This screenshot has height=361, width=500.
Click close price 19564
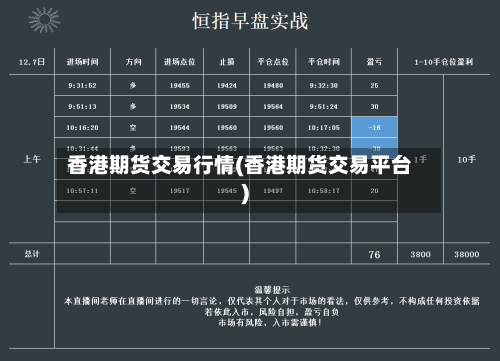click(273, 107)
